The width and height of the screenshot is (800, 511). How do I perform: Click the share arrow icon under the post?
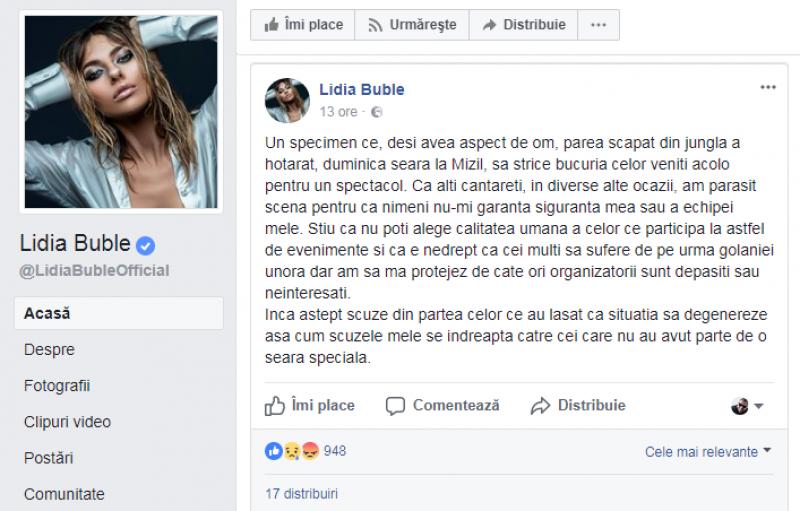(x=540, y=406)
